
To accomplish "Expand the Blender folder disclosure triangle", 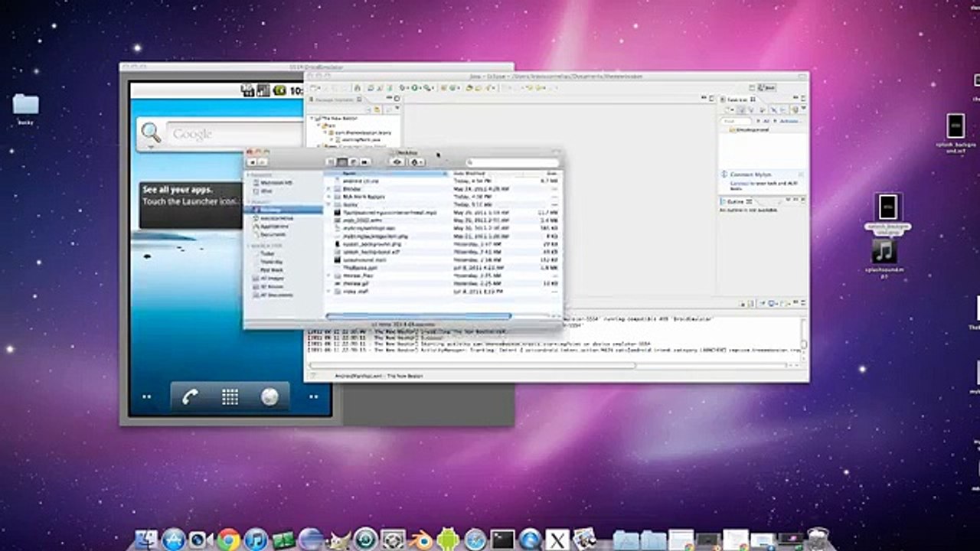I will (x=329, y=188).
